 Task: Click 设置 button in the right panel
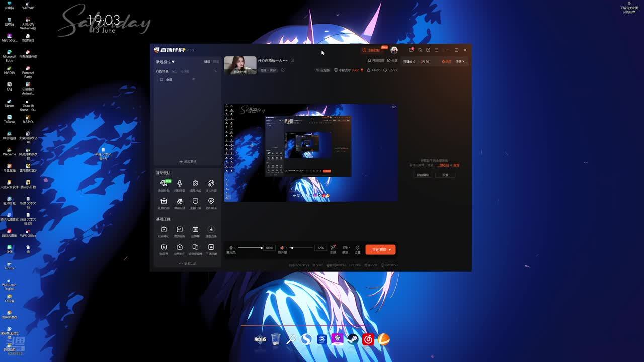click(x=445, y=175)
